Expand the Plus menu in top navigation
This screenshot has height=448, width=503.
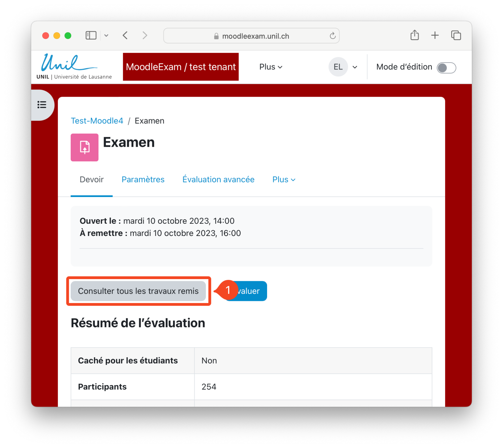point(271,67)
